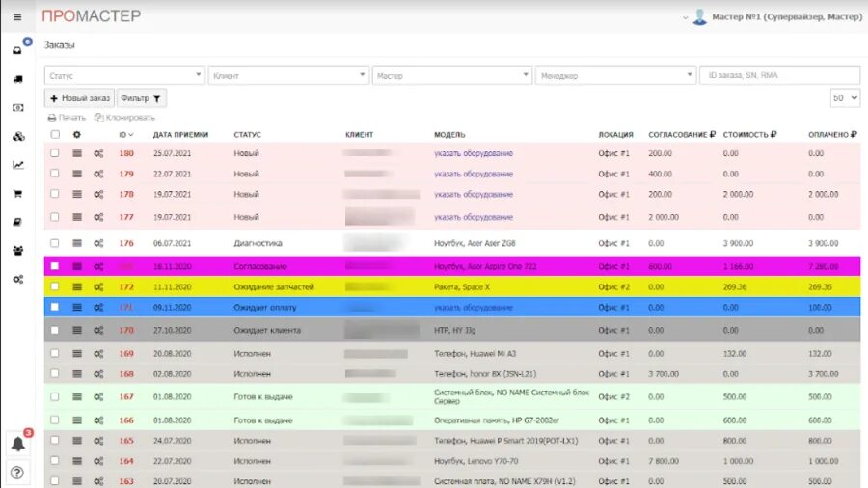Open the list icon for order 167
Viewport: 868px width, 488px height.
click(77, 396)
